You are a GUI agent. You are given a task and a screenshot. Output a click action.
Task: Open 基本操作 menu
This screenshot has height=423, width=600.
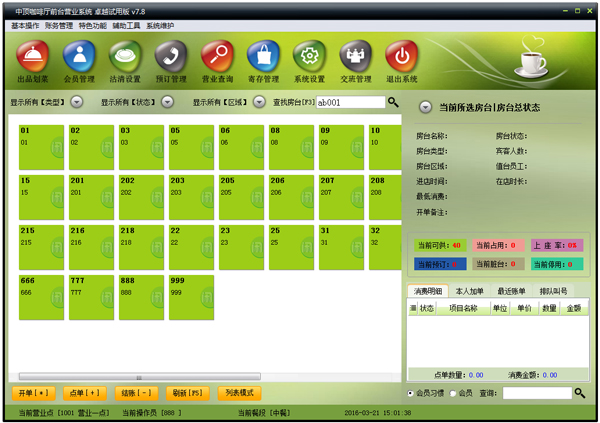(25, 26)
